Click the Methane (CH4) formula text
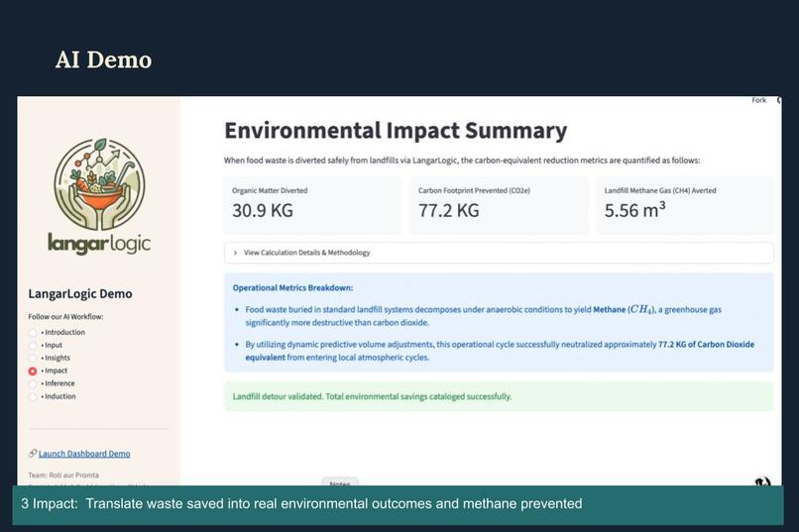 624,309
